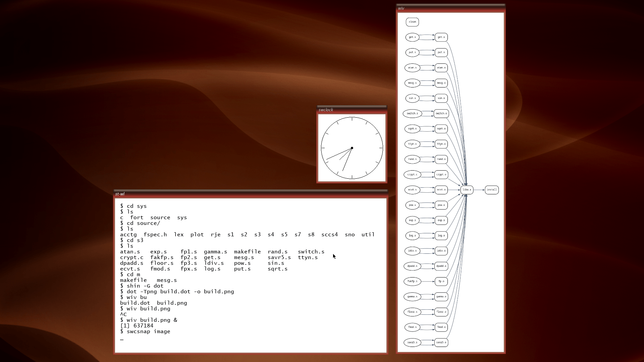Select the 'switch.s' ellipse in the wiv graph
The width and height of the screenshot is (644, 362).
point(412,113)
